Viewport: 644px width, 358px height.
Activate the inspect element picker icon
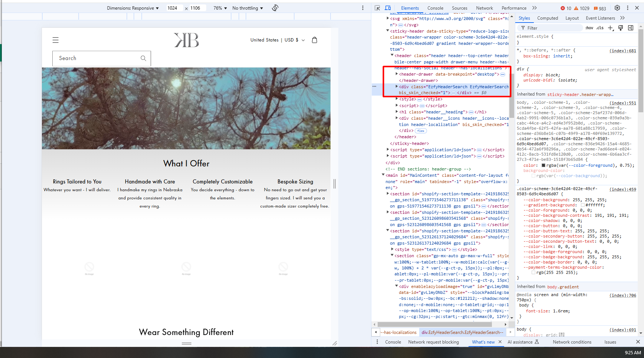377,8
